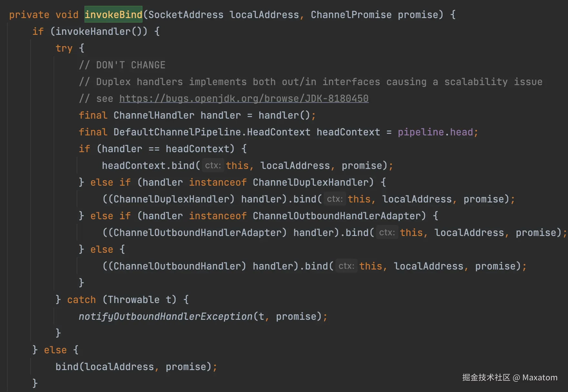568x392 pixels.
Task: Click the ChannelPromise parameter type in the signature
Action: point(351,15)
